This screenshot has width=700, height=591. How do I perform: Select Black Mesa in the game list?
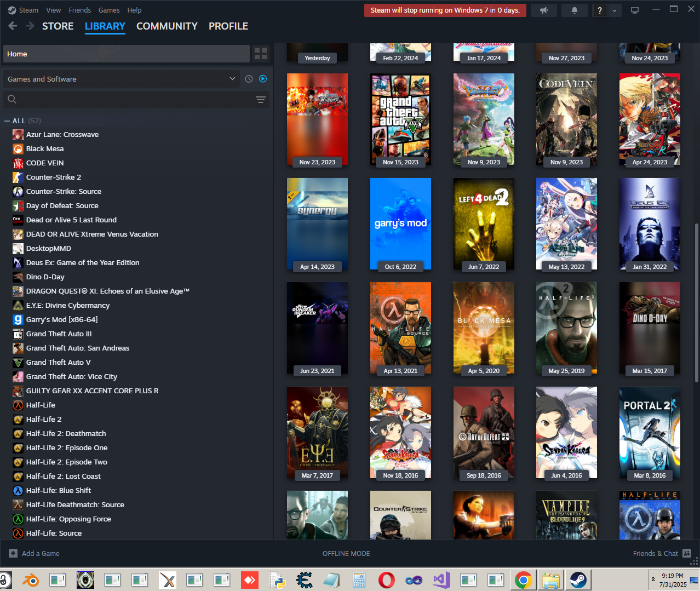[x=45, y=148]
